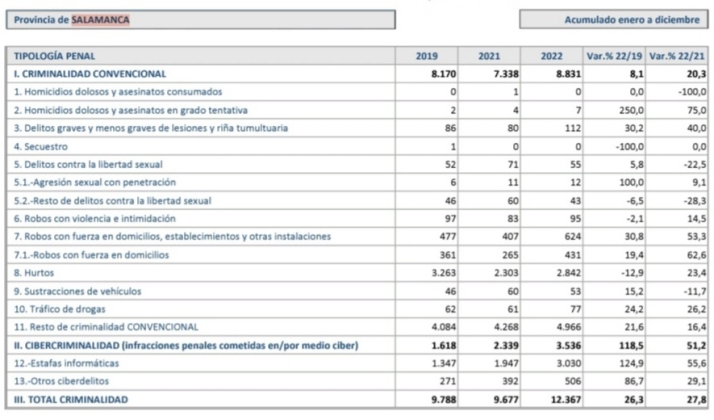The image size is (714, 420).
Task: Select the Acumulado enero a diciembre box
Action: pos(612,19)
